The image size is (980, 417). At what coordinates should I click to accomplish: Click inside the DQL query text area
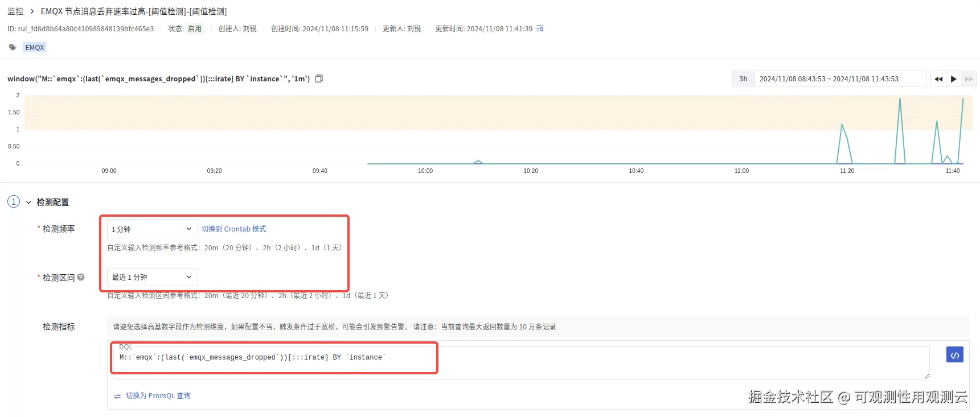(x=521, y=362)
